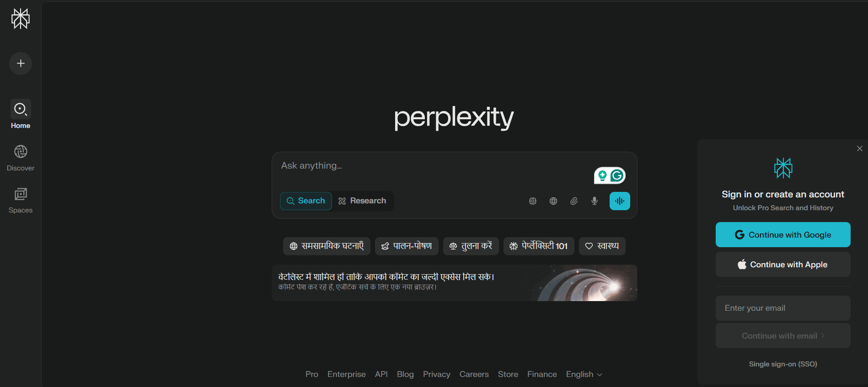This screenshot has height=387, width=868.
Task: Activate voice mode with the teal waveform button
Action: (620, 201)
